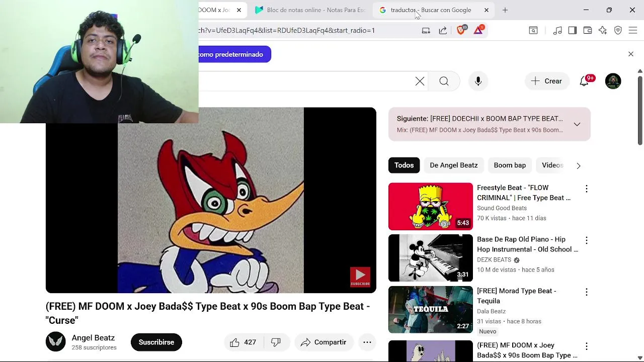Select the Boom bap filter chip

coord(510,165)
